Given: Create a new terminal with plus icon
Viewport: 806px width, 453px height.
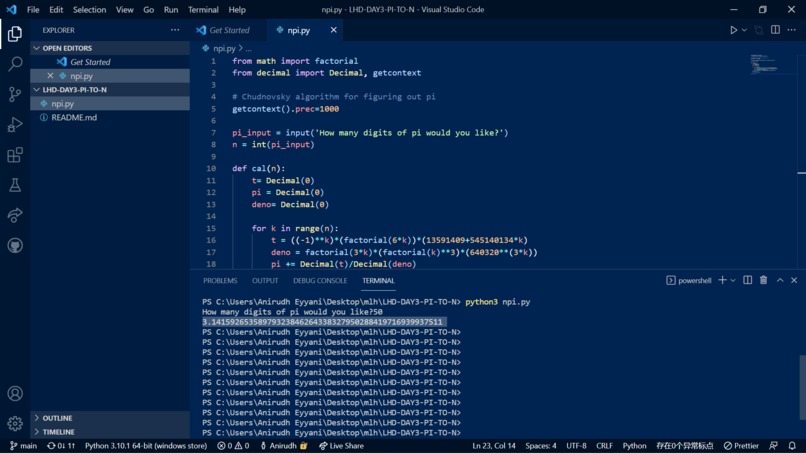Looking at the screenshot, I should [x=722, y=280].
